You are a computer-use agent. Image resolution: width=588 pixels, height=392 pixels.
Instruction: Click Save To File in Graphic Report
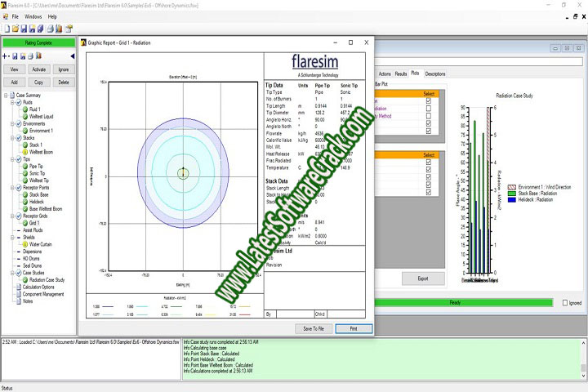pos(314,328)
